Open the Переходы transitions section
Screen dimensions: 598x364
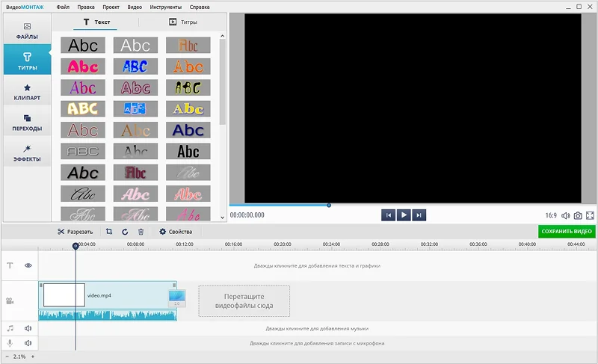[x=27, y=123]
